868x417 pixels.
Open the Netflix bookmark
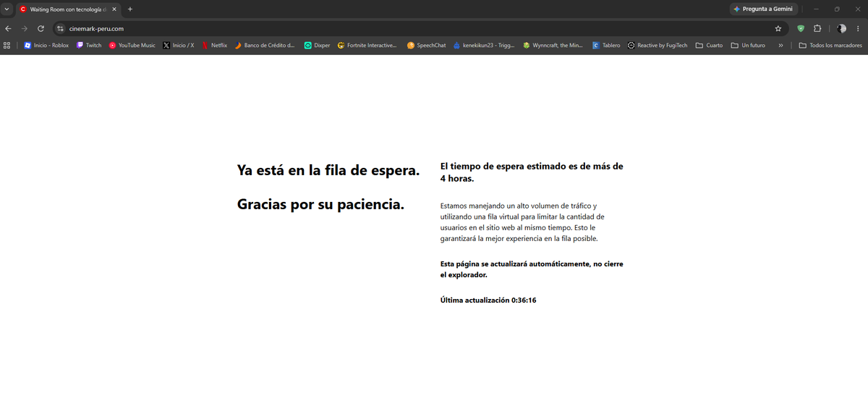214,45
